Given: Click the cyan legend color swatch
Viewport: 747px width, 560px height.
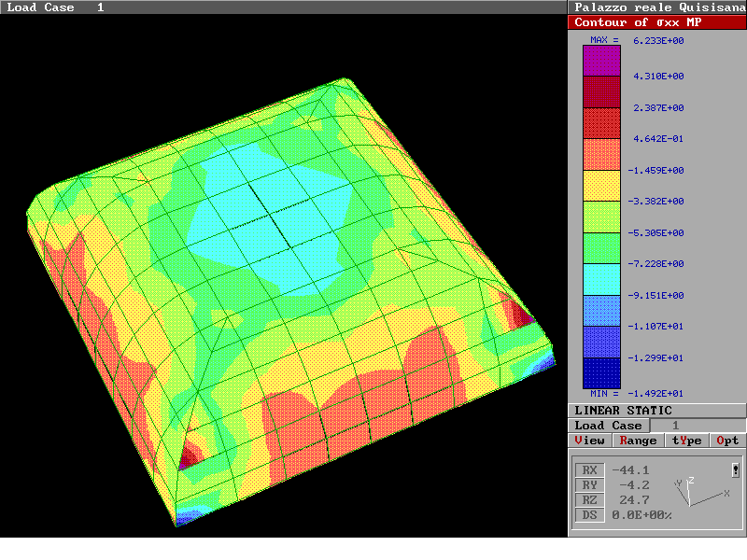Looking at the screenshot, I should coord(601,279).
